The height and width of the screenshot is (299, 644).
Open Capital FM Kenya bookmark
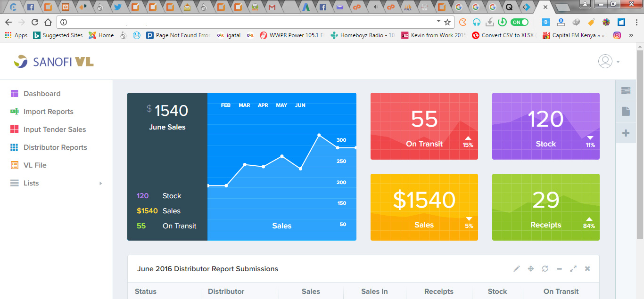[573, 35]
